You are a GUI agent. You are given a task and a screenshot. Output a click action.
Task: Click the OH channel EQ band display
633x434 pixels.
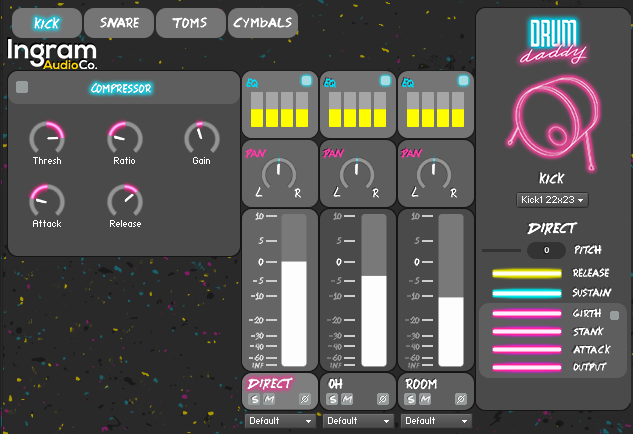[357, 109]
